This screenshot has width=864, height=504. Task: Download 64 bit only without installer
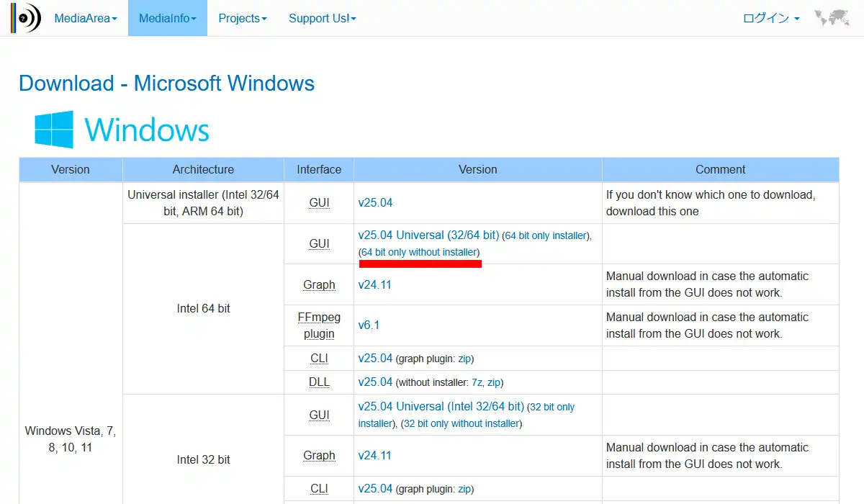coord(419,252)
